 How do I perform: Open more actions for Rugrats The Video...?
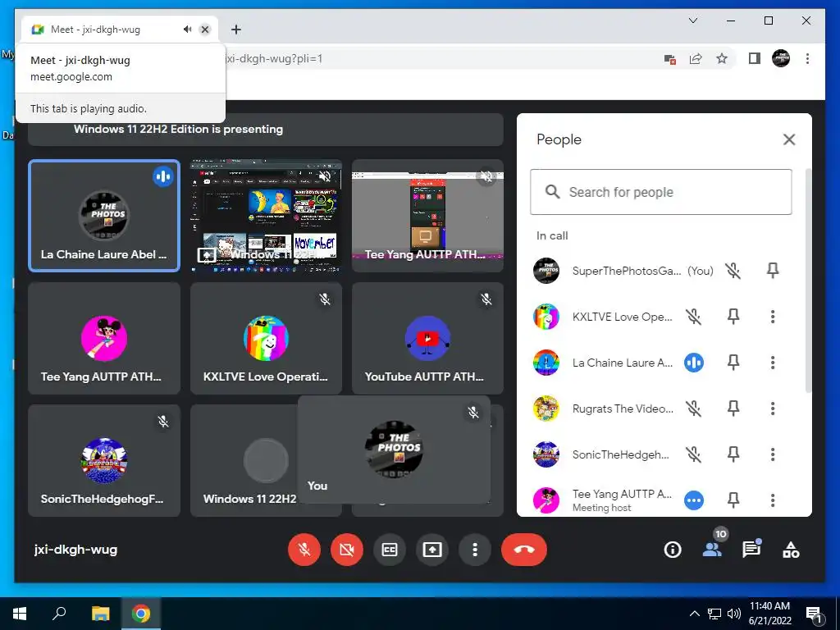[773, 409]
